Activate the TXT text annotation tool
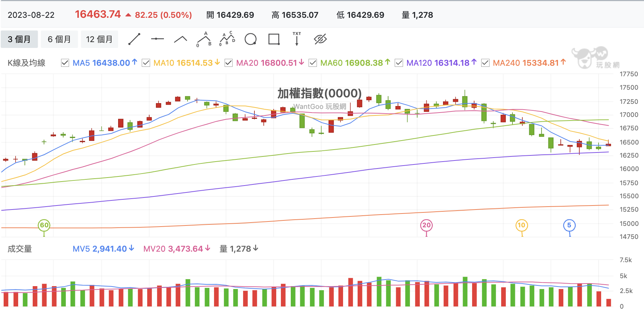 pos(297,39)
